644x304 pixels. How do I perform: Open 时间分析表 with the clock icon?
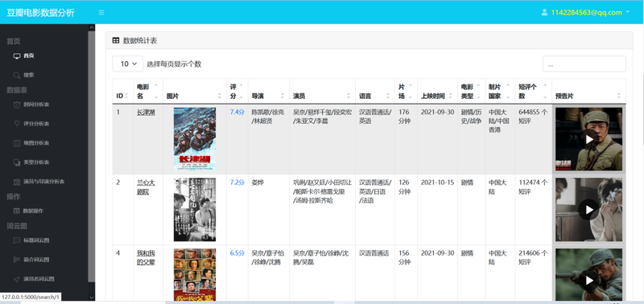31,105
